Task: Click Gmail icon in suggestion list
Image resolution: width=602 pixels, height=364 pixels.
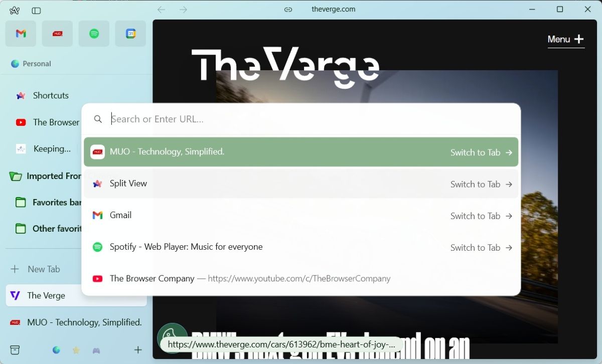Action: (x=97, y=215)
